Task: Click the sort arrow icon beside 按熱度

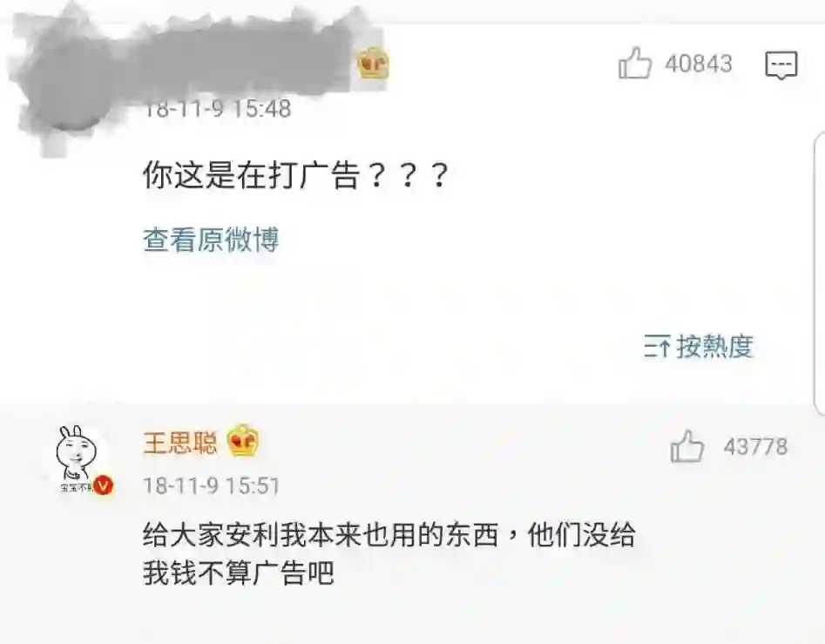Action: pyautogui.click(x=657, y=346)
